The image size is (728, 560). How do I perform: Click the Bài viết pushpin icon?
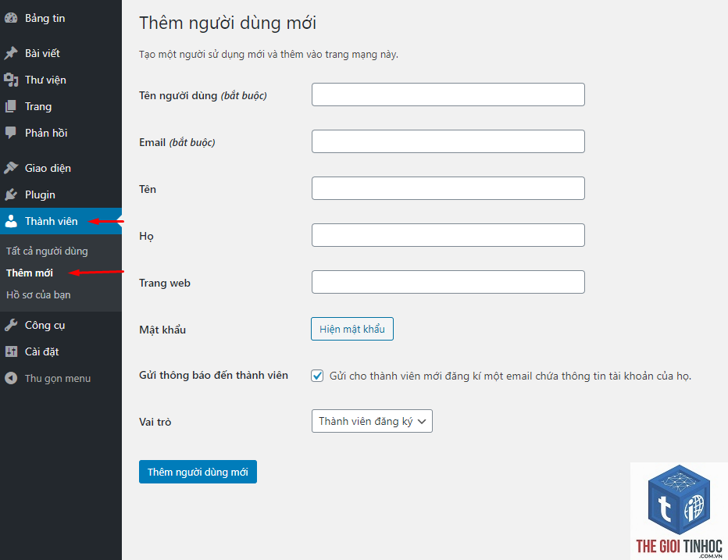(x=11, y=53)
